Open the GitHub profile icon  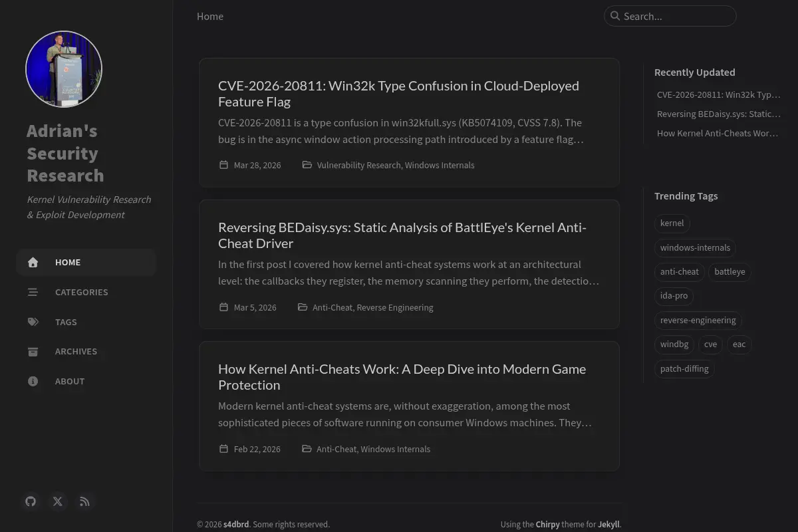tap(31, 501)
